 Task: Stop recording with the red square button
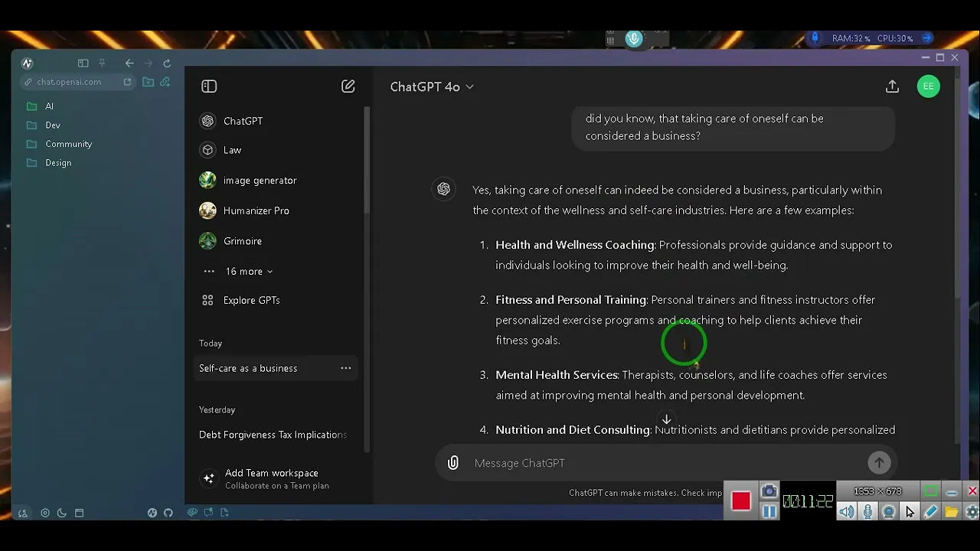click(x=741, y=501)
